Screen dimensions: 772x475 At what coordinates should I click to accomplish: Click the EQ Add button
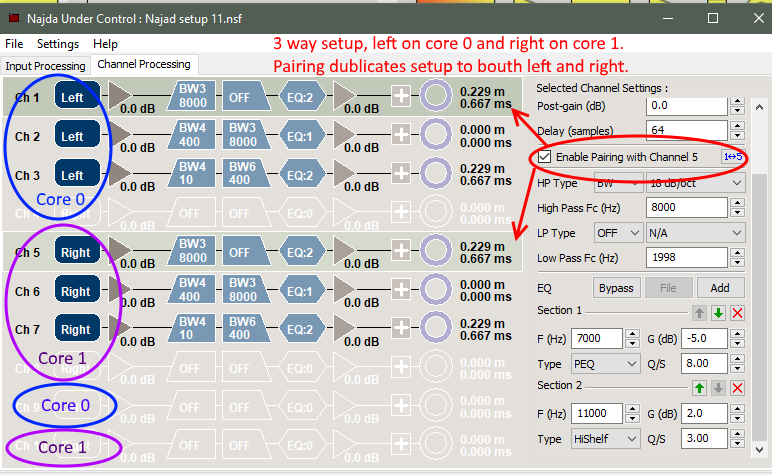click(x=720, y=288)
